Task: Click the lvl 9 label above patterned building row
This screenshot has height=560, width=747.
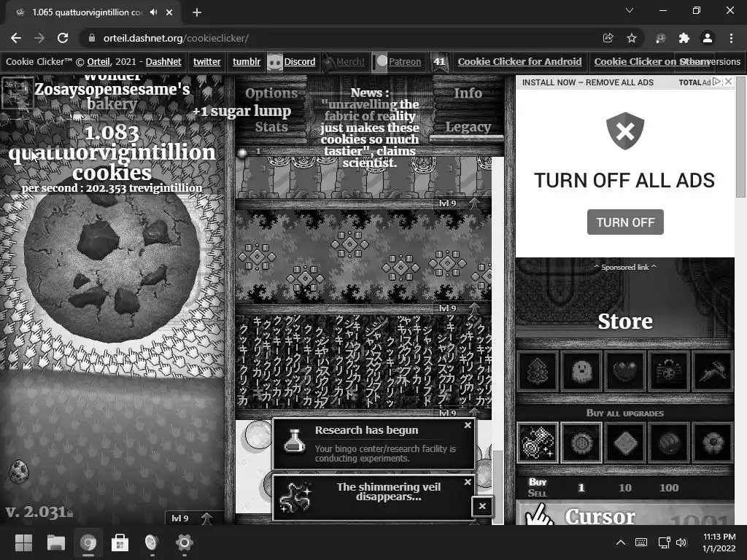Action: (x=447, y=203)
